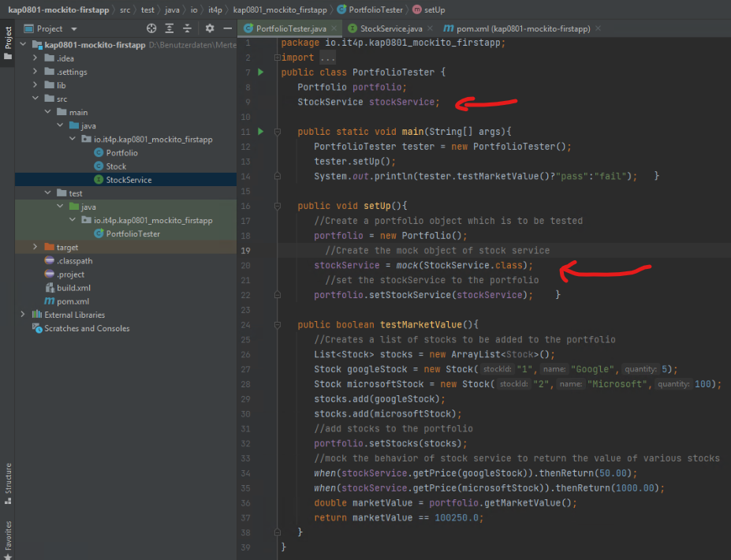
Task: Click the Expand All icon in Project panel
Action: click(169, 28)
